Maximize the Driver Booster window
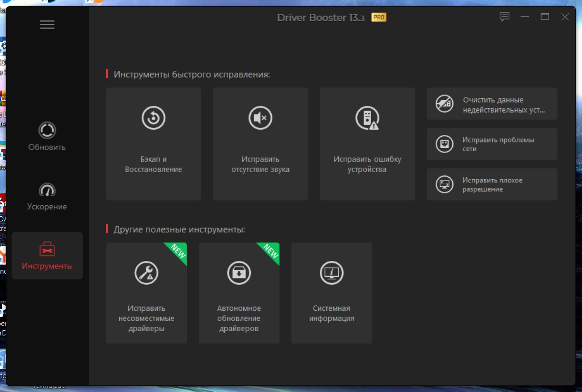The image size is (582, 392). pos(545,17)
